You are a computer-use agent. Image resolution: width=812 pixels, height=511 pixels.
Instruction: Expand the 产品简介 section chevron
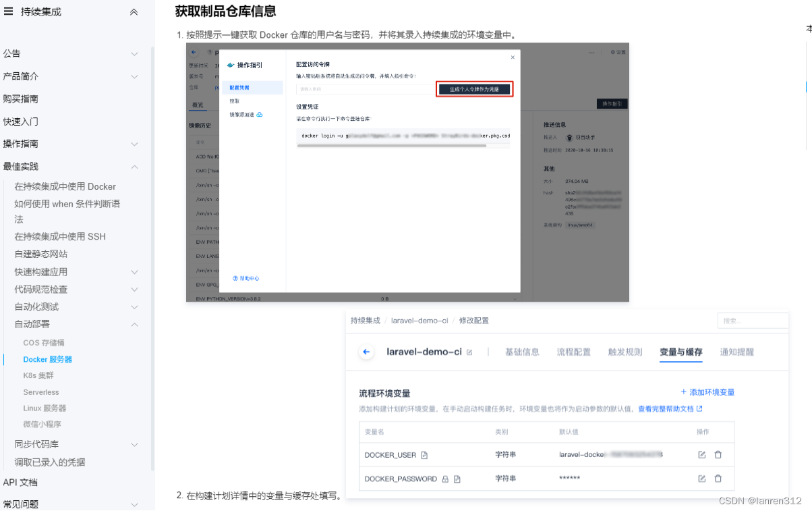pos(134,77)
